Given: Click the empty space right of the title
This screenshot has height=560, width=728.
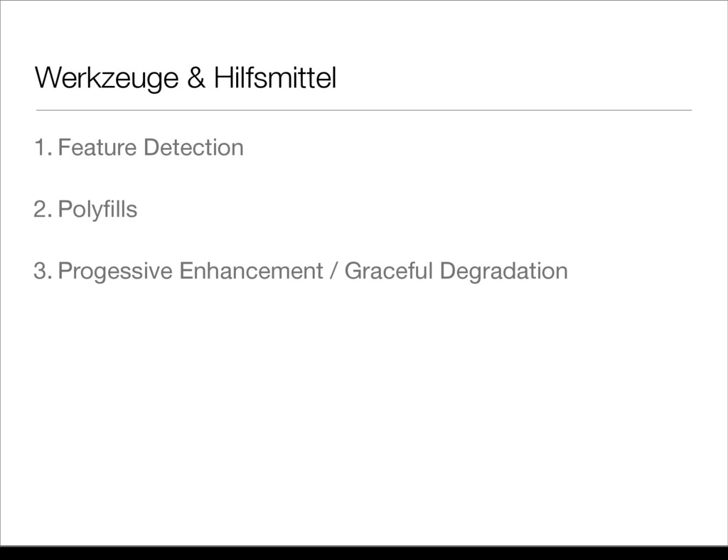Looking at the screenshot, I should click(x=515, y=77).
